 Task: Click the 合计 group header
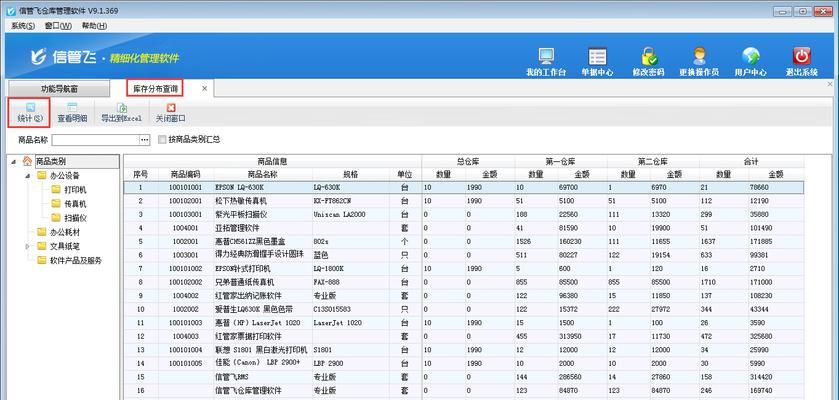[x=751, y=161]
